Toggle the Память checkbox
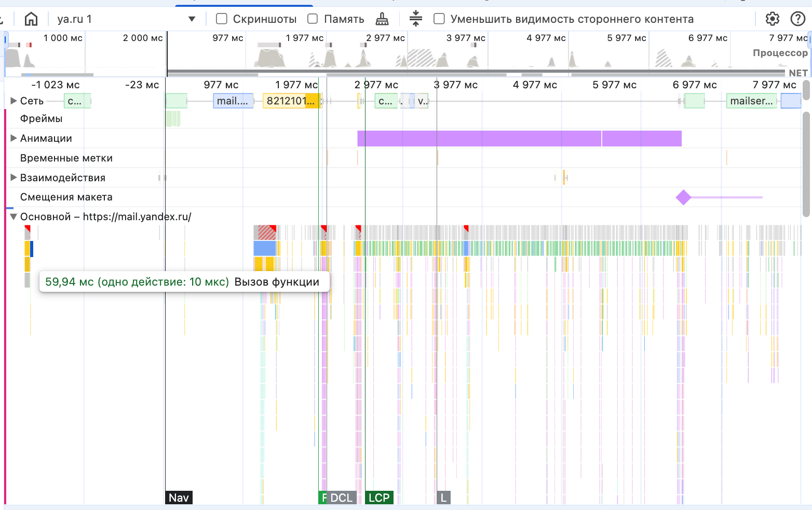Screen dimensions: 812x510 tap(313, 19)
